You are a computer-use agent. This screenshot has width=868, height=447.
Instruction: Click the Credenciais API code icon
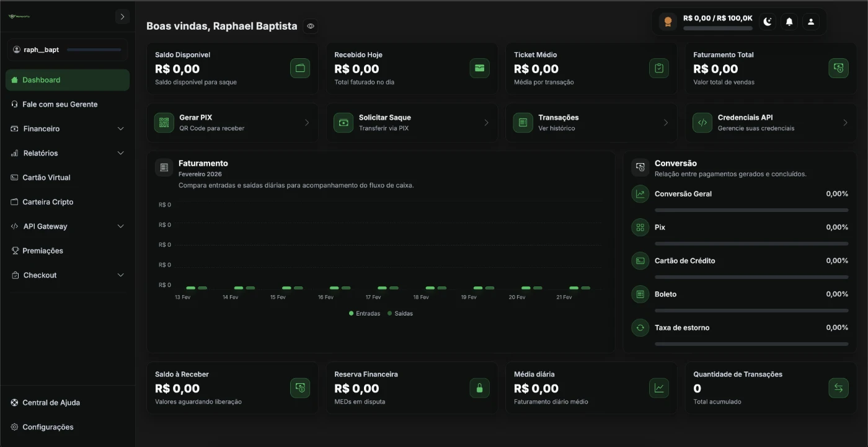(702, 123)
